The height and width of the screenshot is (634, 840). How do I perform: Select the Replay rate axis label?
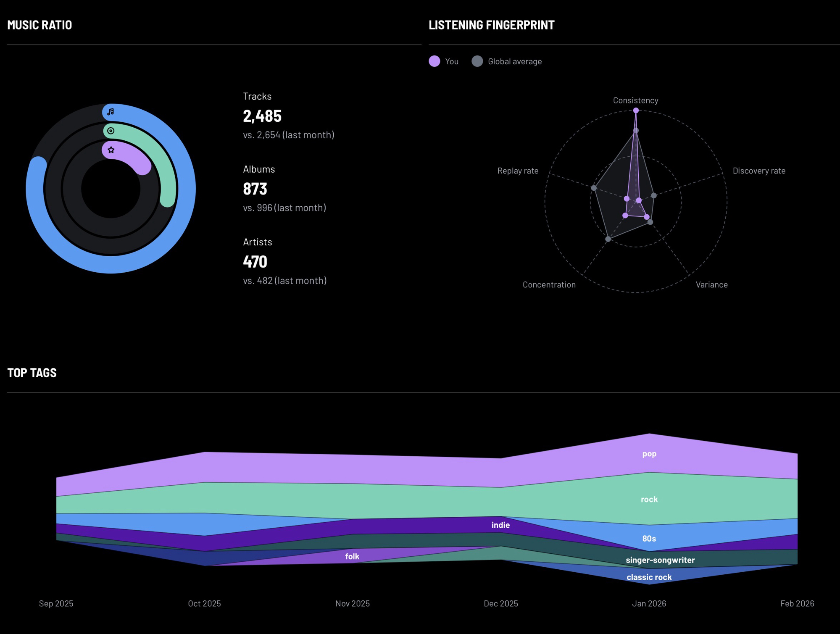(518, 171)
